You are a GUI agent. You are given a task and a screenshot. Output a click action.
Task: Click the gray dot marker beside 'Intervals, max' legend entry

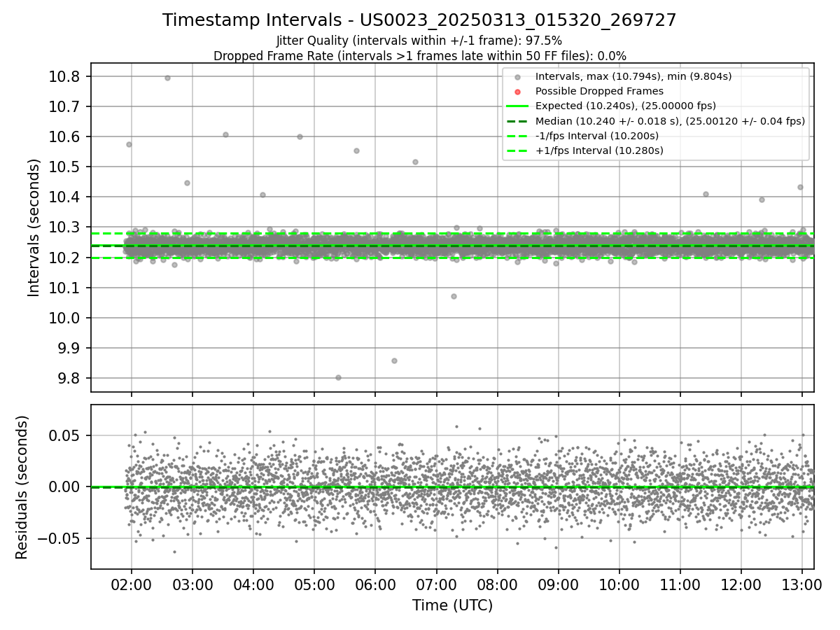tap(517, 77)
